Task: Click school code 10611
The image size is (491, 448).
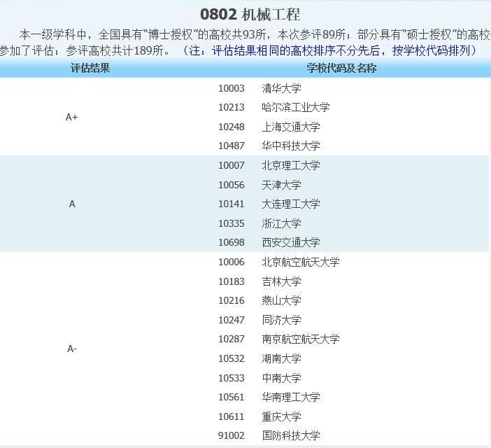Action: [231, 416]
